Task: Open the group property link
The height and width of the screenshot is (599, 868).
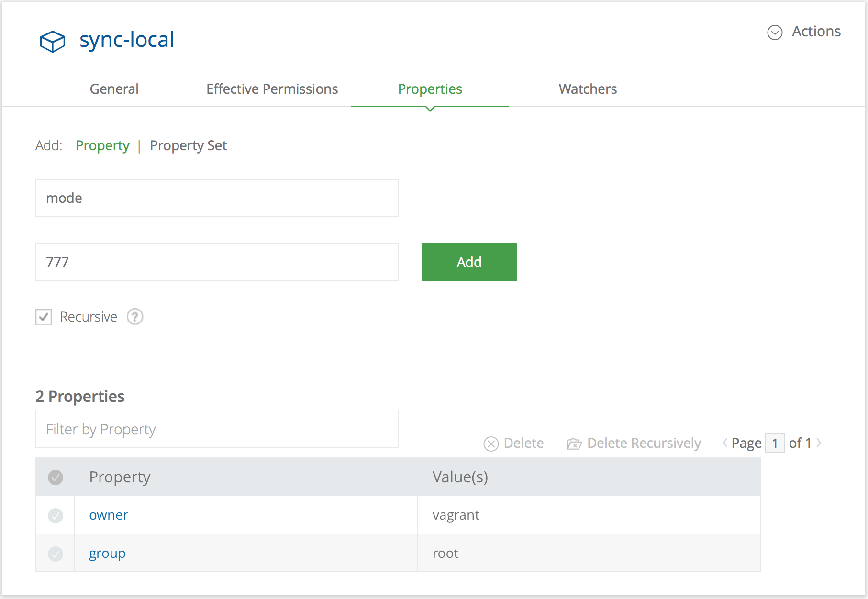Action: pos(107,554)
